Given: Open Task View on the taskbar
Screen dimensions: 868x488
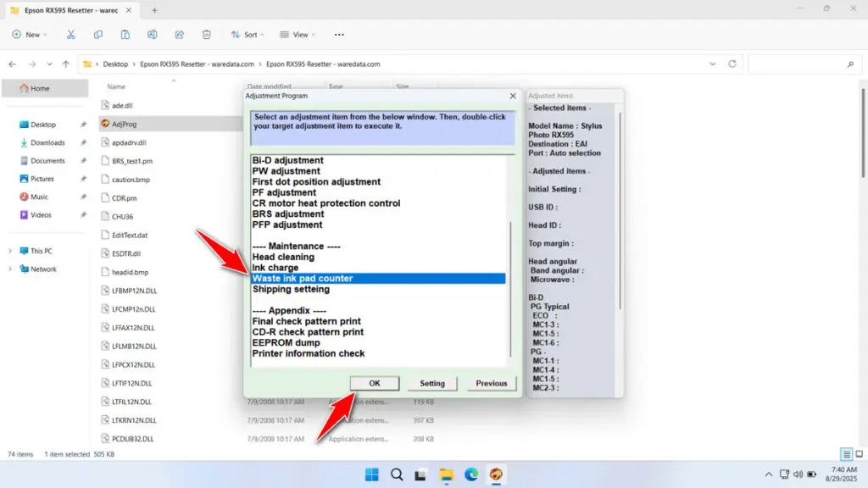Looking at the screenshot, I should [420, 474].
